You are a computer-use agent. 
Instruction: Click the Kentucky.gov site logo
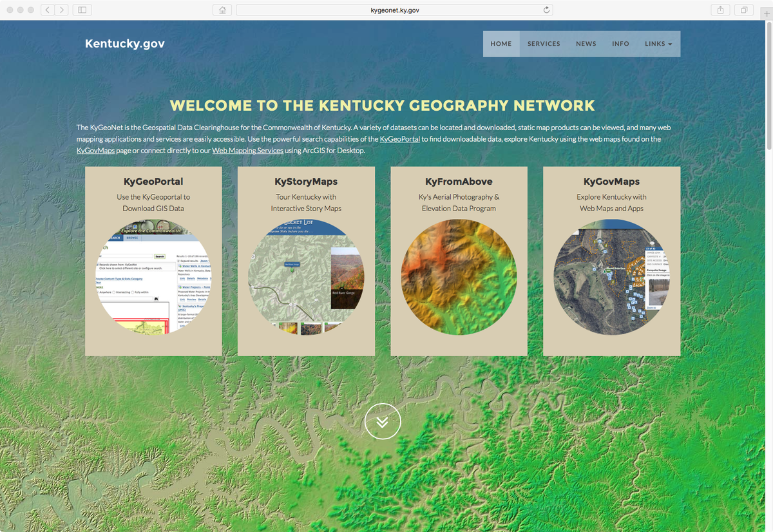125,44
